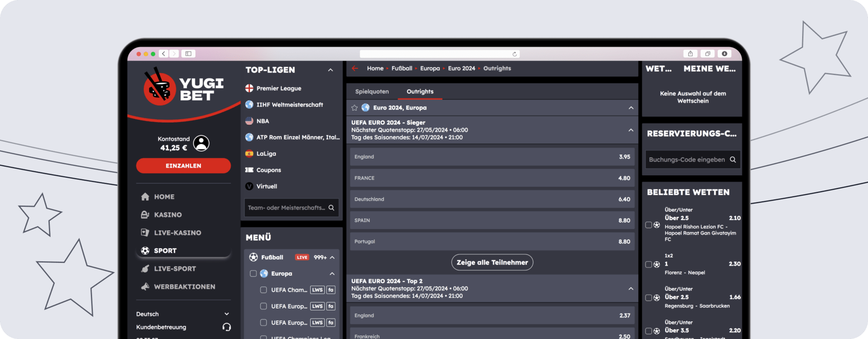
Task: Select Deutschland odds 6.40
Action: 492,199
